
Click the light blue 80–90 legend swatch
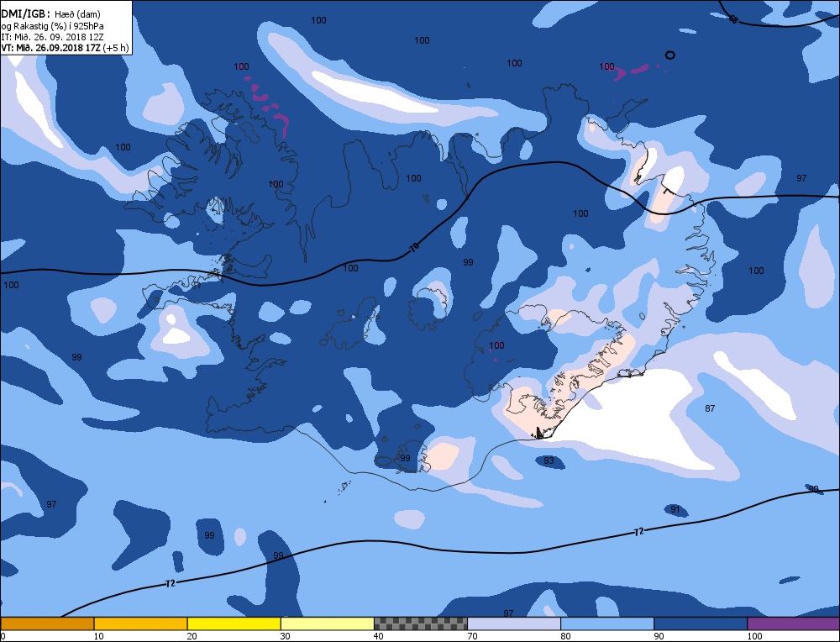click(x=606, y=624)
